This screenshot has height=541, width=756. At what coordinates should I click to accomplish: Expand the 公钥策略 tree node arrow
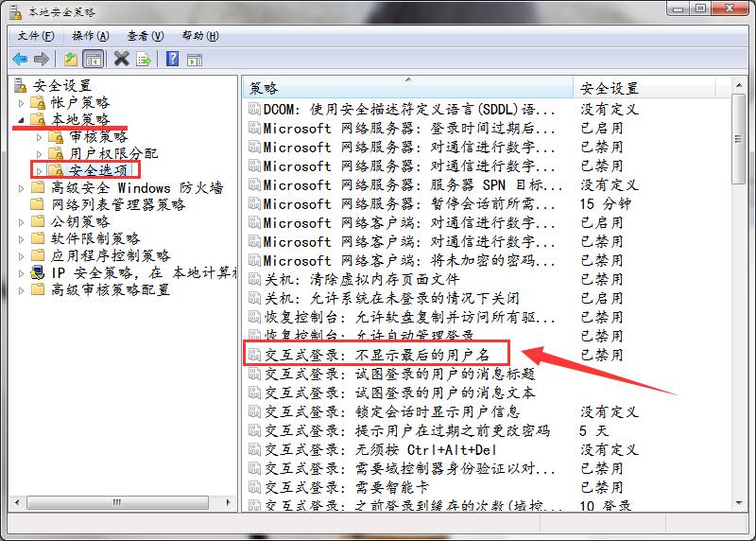pyautogui.click(x=21, y=222)
